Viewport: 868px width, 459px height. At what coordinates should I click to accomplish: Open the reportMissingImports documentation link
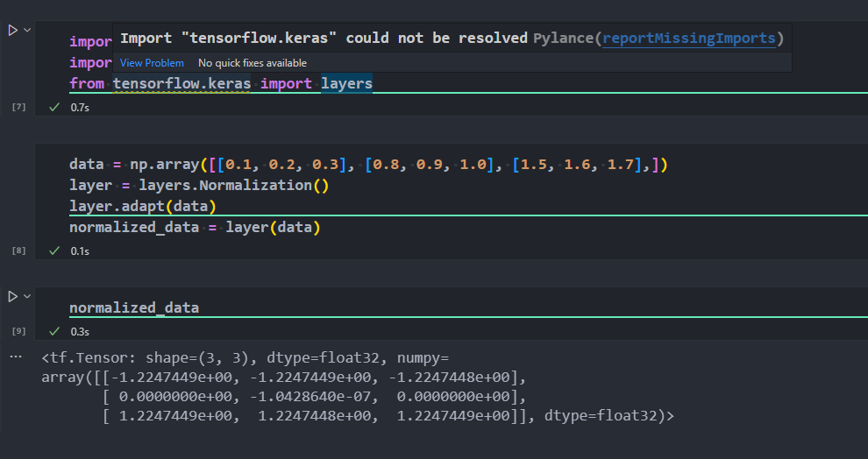(689, 39)
